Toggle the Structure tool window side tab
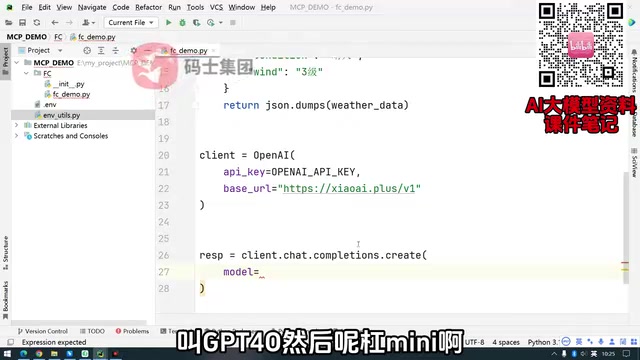This screenshot has width=640, height=360. [5, 253]
